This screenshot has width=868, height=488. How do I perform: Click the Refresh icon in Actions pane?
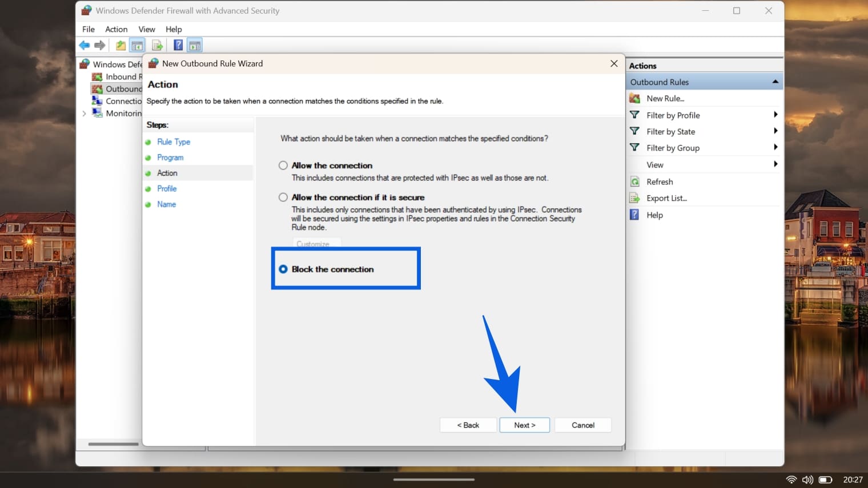click(x=634, y=182)
